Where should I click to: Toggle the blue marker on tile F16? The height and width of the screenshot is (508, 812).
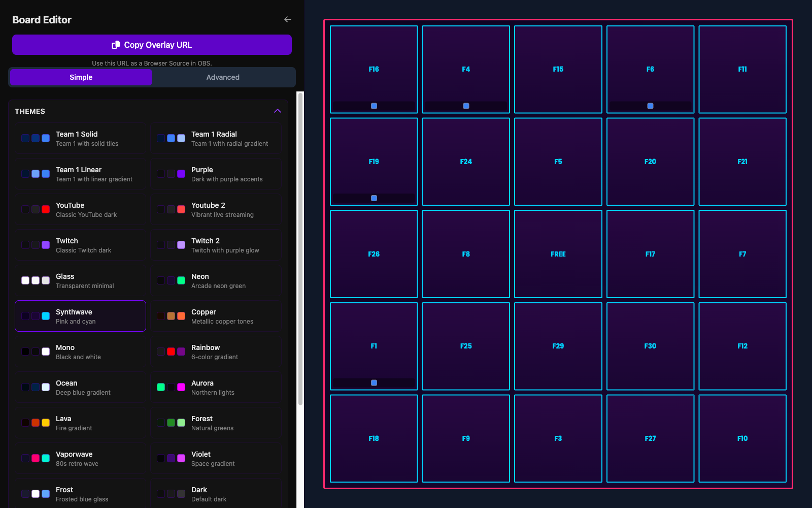pyautogui.click(x=374, y=106)
